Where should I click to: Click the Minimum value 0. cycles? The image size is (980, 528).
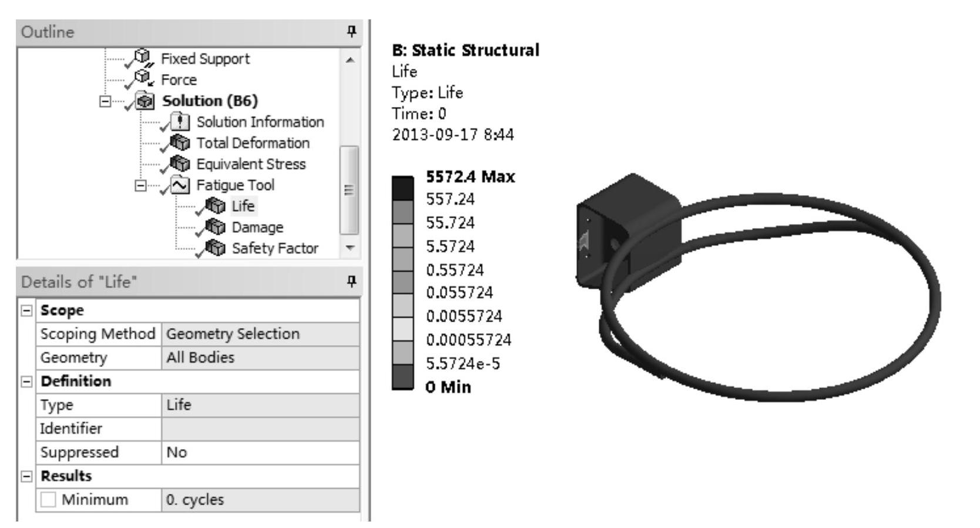[260, 500]
